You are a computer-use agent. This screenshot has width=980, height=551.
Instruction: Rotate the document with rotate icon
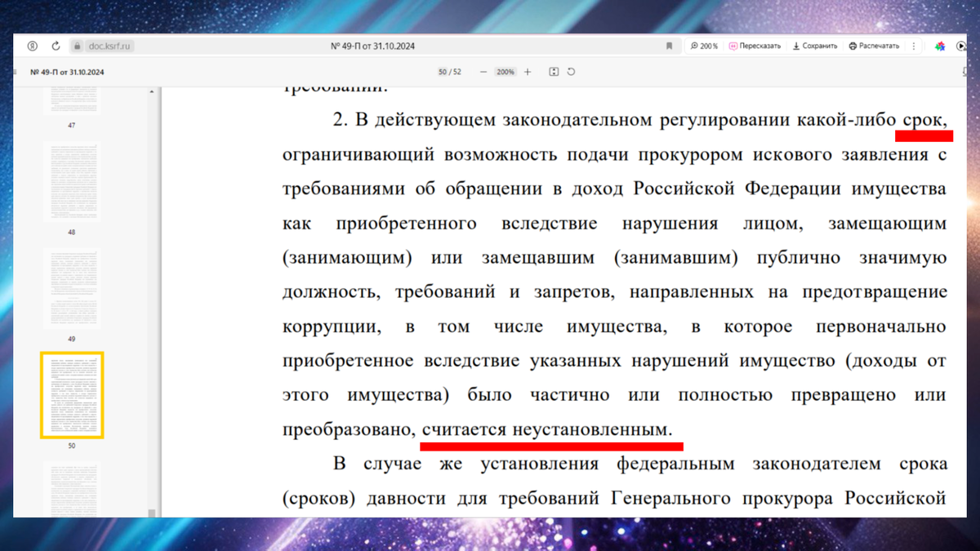572,72
